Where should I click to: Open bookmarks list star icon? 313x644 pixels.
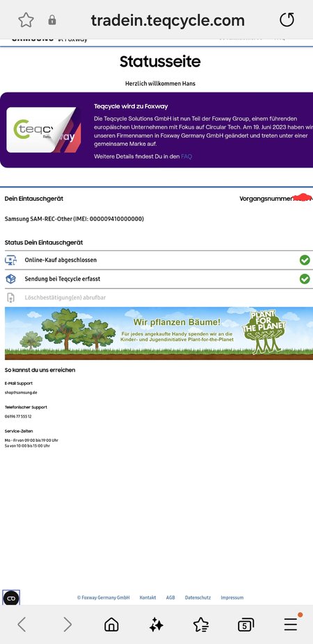click(201, 625)
